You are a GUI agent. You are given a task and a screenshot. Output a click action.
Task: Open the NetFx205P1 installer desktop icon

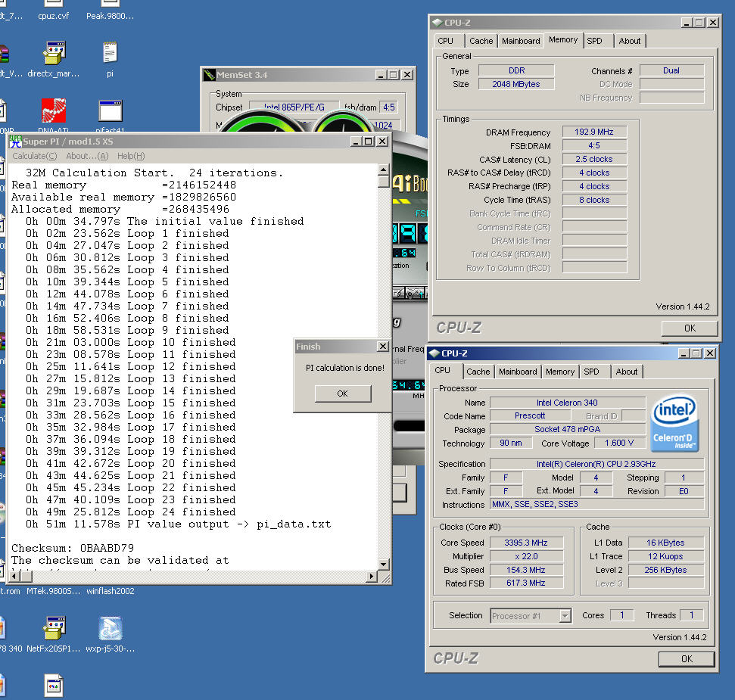click(54, 628)
